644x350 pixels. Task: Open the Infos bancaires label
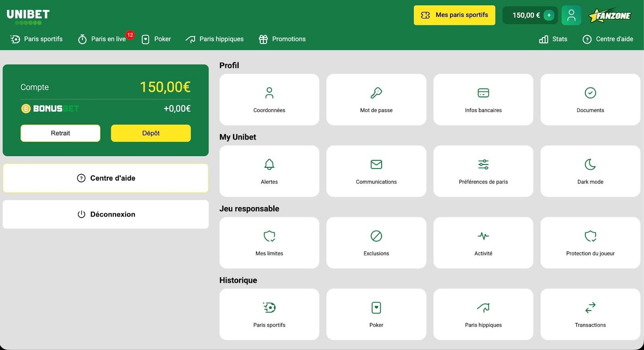click(x=483, y=110)
